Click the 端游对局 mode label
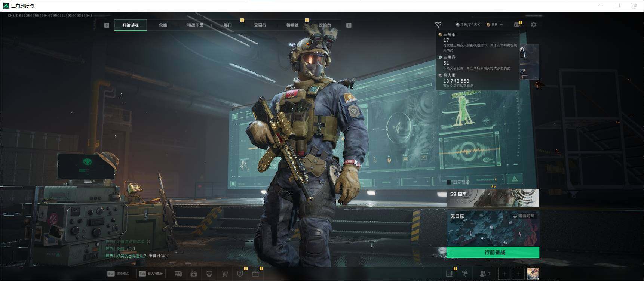 pos(524,216)
